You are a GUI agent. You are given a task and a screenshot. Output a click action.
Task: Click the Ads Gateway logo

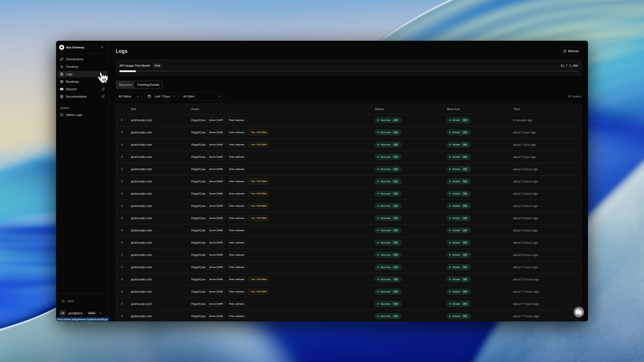(62, 47)
